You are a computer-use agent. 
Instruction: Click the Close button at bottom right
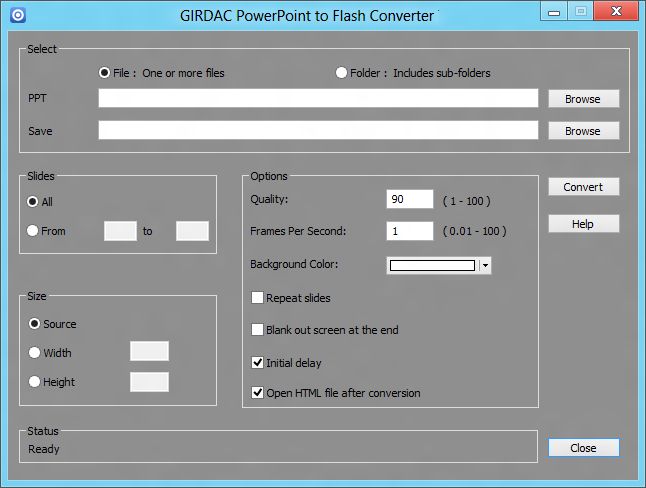(583, 448)
